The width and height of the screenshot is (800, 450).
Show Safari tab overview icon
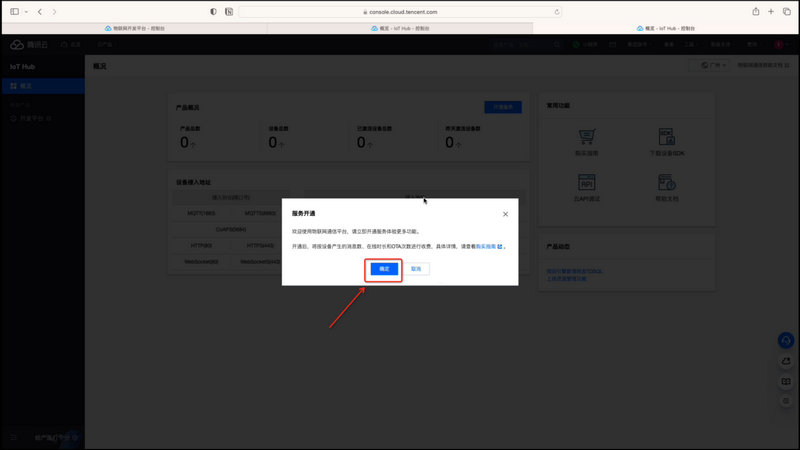pos(786,11)
